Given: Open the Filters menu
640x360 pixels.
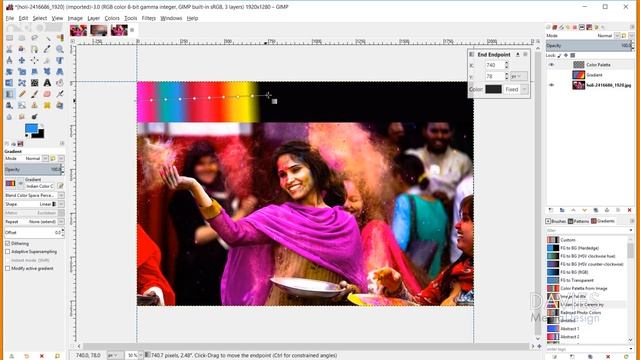Looking at the screenshot, I should coord(149,18).
